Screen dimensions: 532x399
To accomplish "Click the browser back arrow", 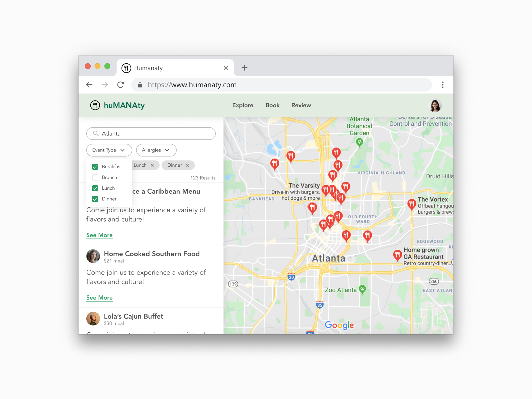I will pos(89,85).
